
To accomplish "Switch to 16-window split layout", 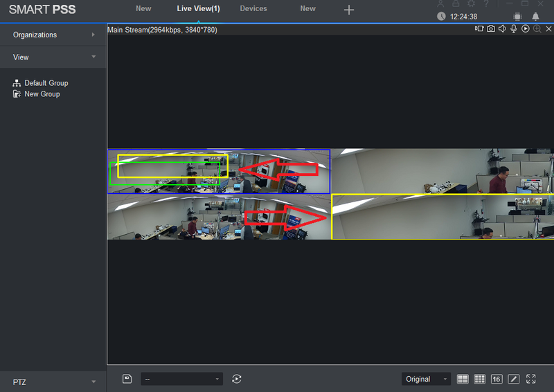I will click(497, 379).
